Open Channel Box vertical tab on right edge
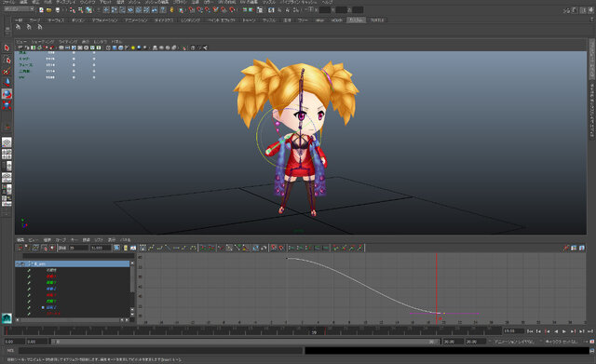The width and height of the screenshot is (596, 364). (x=592, y=59)
